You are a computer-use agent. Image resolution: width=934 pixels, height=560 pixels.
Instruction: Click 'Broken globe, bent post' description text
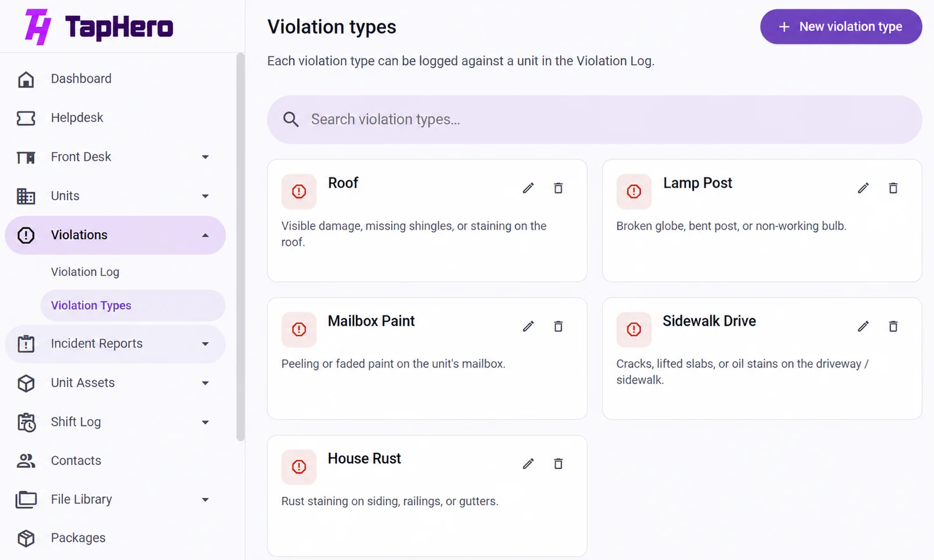pyautogui.click(x=731, y=226)
